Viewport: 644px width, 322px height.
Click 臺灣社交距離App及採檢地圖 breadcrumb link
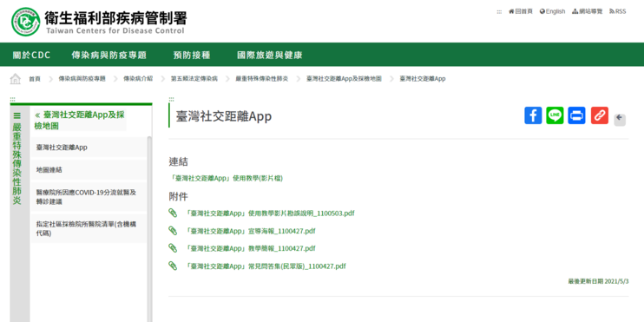[x=344, y=79]
